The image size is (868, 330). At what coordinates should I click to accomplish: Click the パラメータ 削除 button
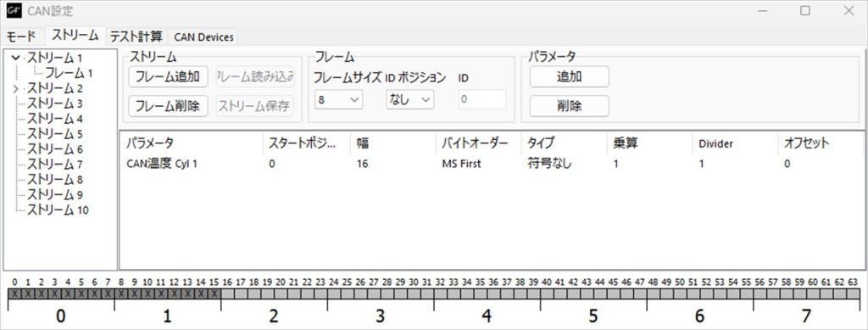569,106
